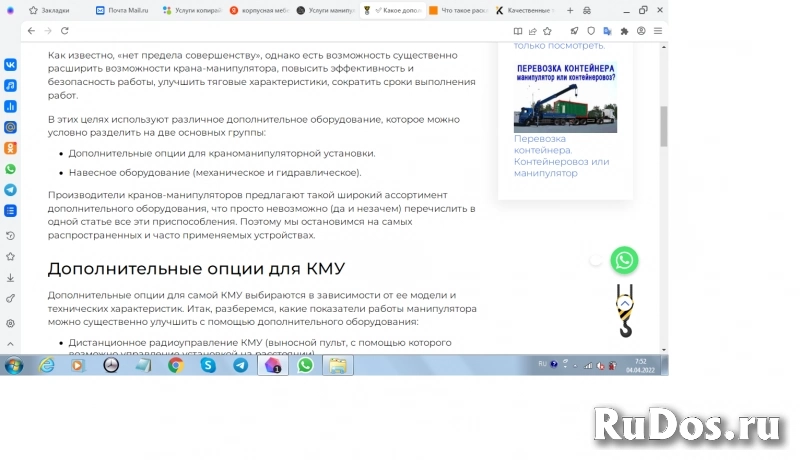Open the Odnoklassniki icon in the sidebar
The width and height of the screenshot is (800, 460).
pos(10,148)
